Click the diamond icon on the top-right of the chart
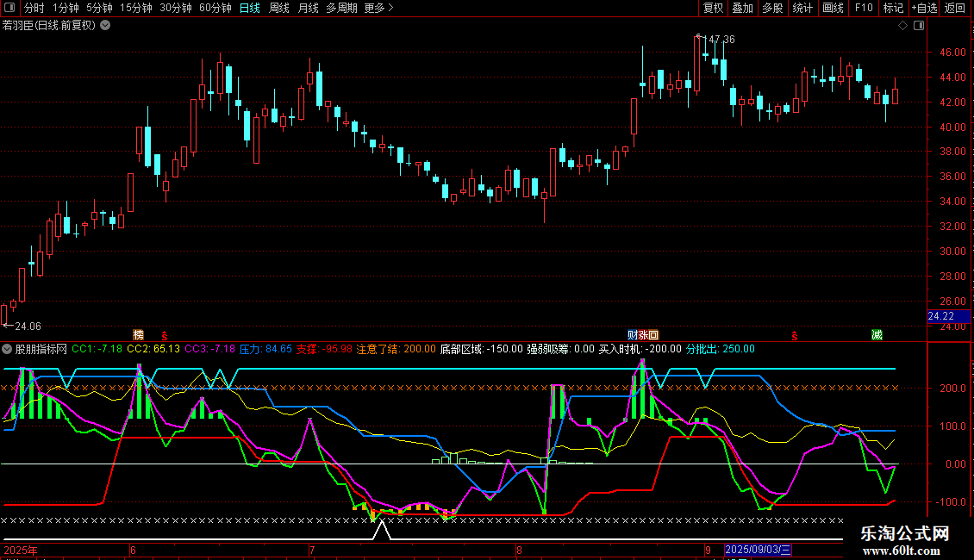Viewport: 974px width, 560px height. [x=903, y=26]
